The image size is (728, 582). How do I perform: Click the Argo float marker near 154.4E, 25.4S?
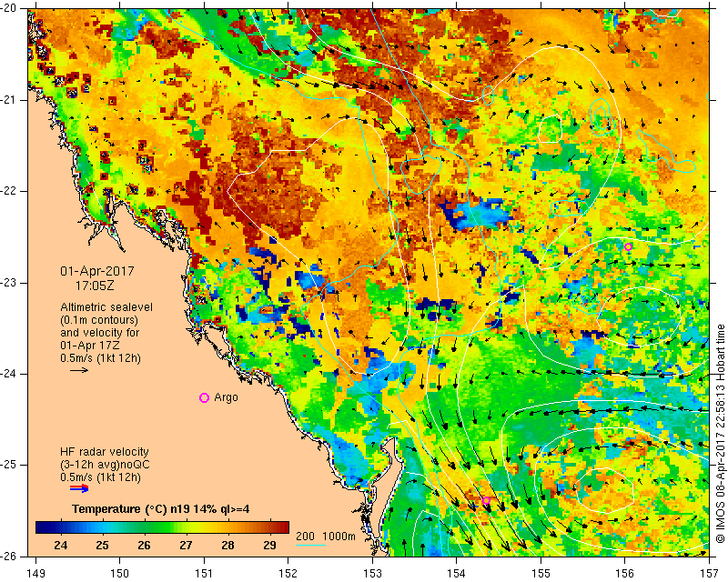click(x=486, y=500)
